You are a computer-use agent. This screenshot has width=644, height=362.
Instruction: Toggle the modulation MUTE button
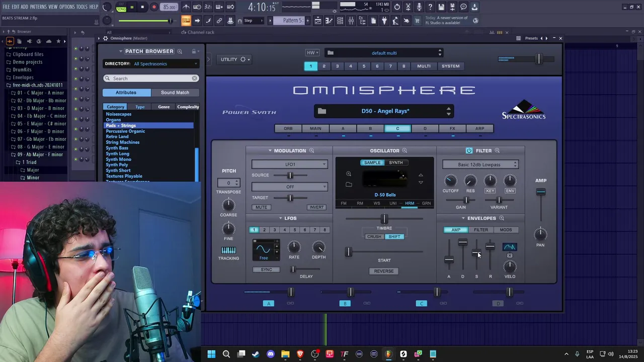tap(262, 207)
